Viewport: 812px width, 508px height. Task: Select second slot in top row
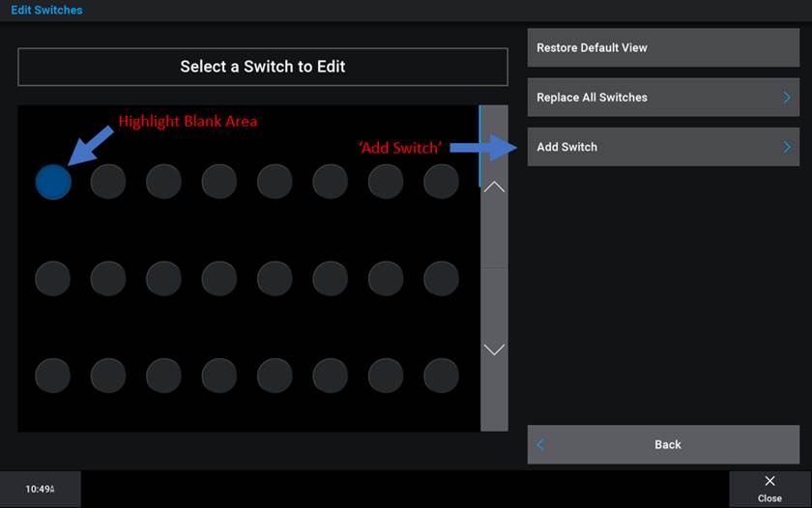(108, 182)
